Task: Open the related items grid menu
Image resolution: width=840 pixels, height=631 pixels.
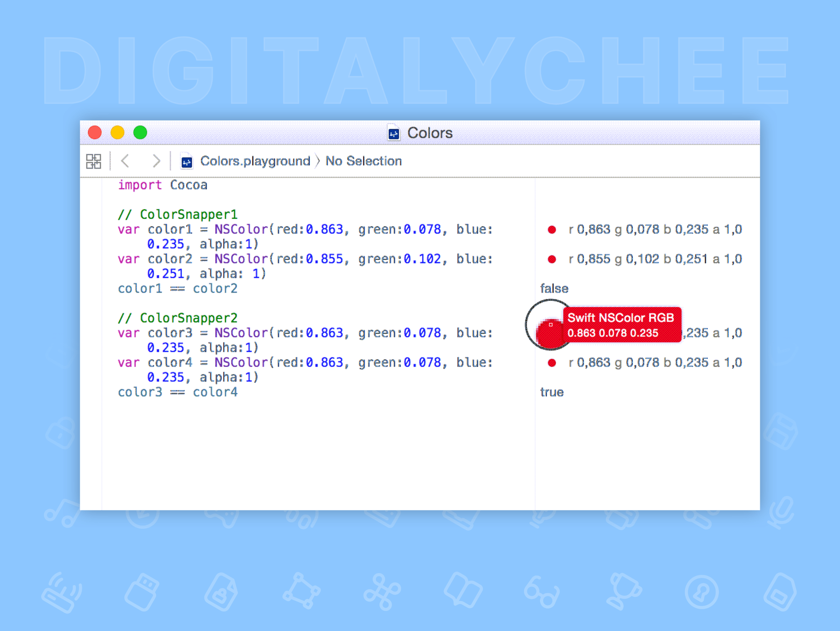Action: (x=93, y=161)
